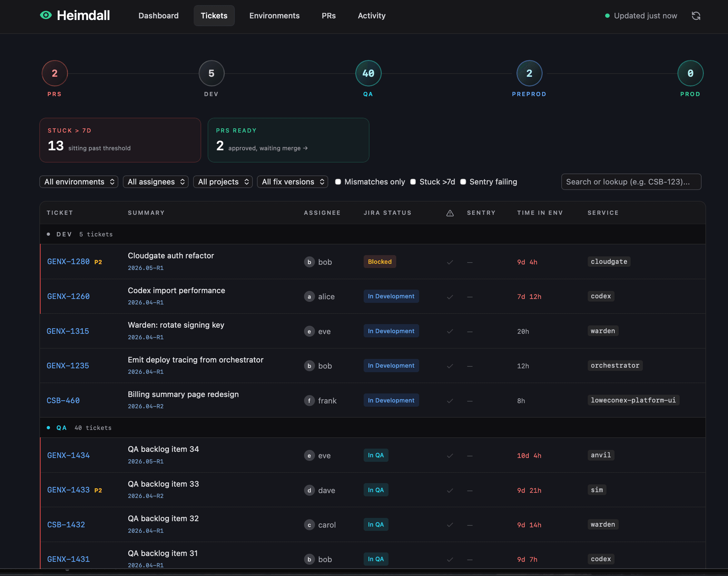
Task: Click the ASSIGNEE column header
Action: click(322, 213)
